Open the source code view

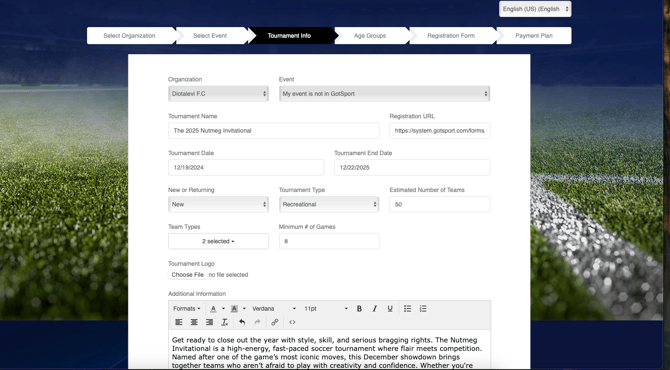pos(292,322)
